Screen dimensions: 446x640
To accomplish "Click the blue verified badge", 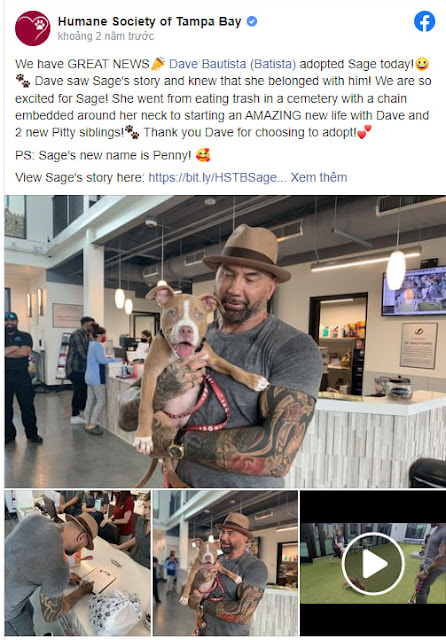I will pyautogui.click(x=252, y=21).
